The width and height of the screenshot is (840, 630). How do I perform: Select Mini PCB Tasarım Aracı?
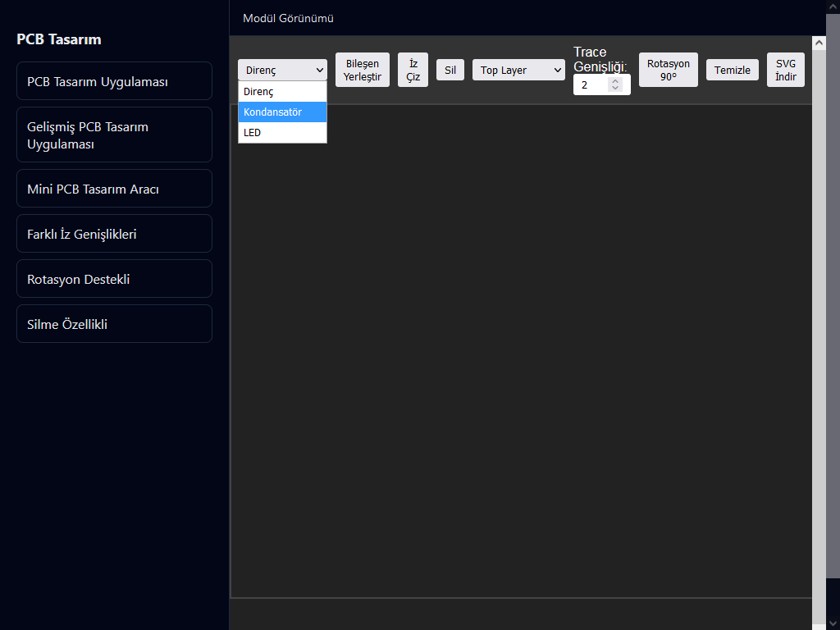click(114, 189)
